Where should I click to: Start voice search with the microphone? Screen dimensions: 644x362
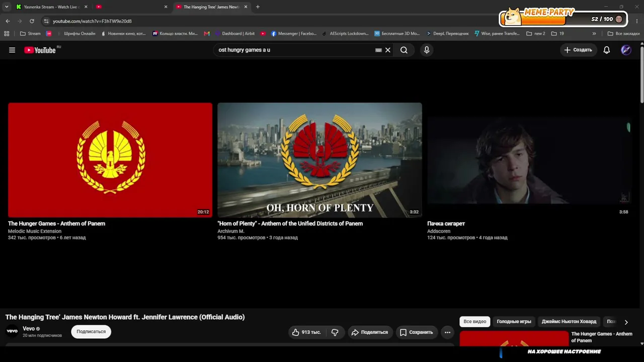click(427, 50)
